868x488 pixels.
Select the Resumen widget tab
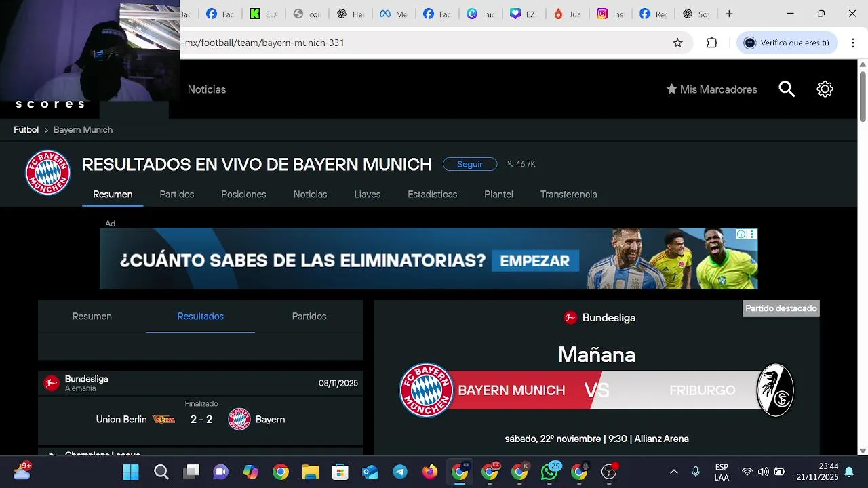tap(92, 317)
